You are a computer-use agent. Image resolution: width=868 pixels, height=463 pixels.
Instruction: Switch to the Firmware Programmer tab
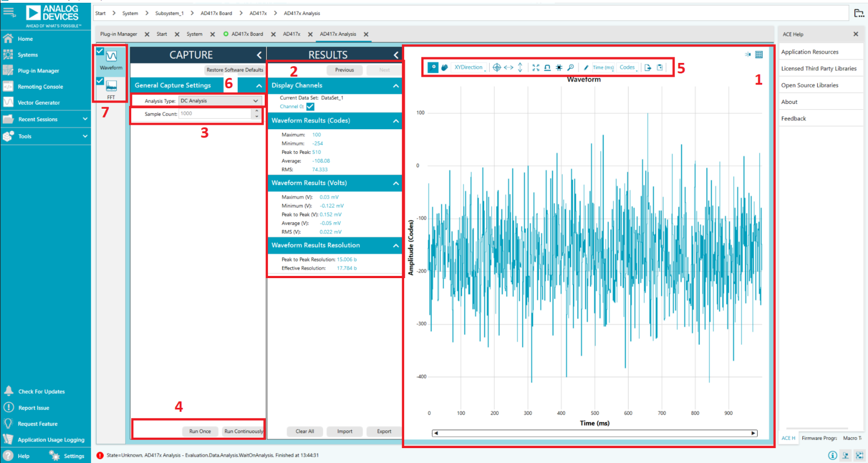click(819, 438)
